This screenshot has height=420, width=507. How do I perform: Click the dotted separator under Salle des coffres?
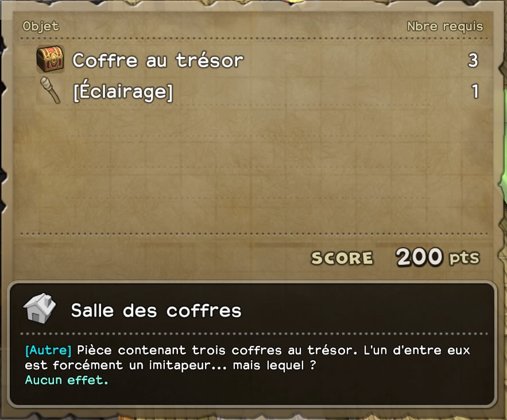click(254, 333)
